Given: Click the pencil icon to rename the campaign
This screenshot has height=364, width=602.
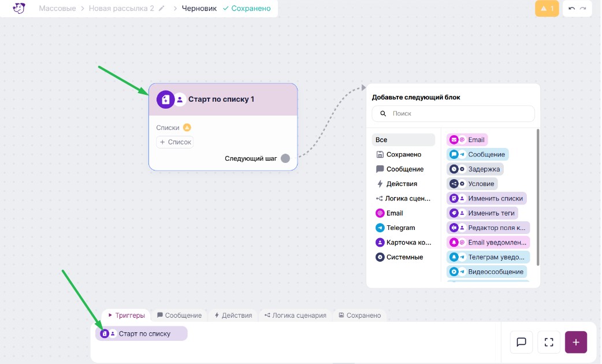Looking at the screenshot, I should [x=162, y=9].
